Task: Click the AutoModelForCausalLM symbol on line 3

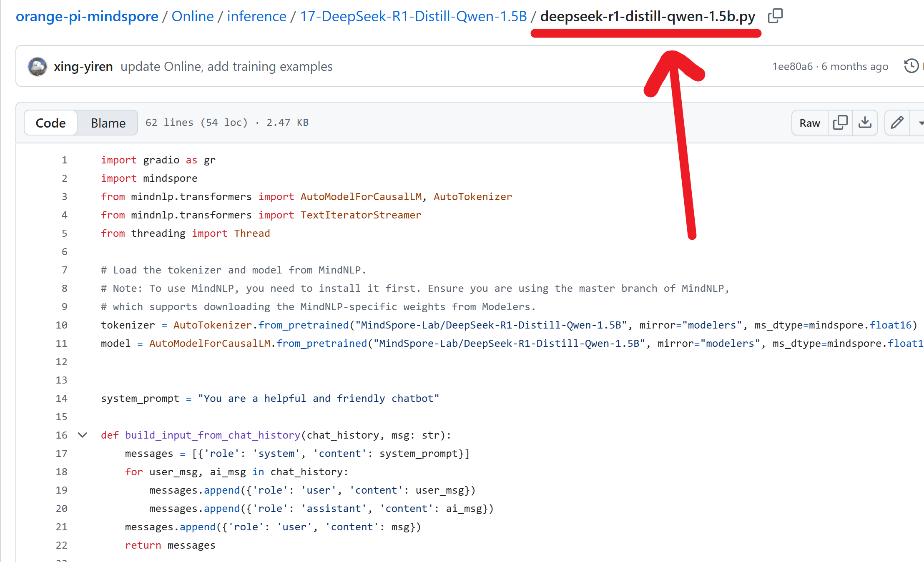Action: [361, 197]
